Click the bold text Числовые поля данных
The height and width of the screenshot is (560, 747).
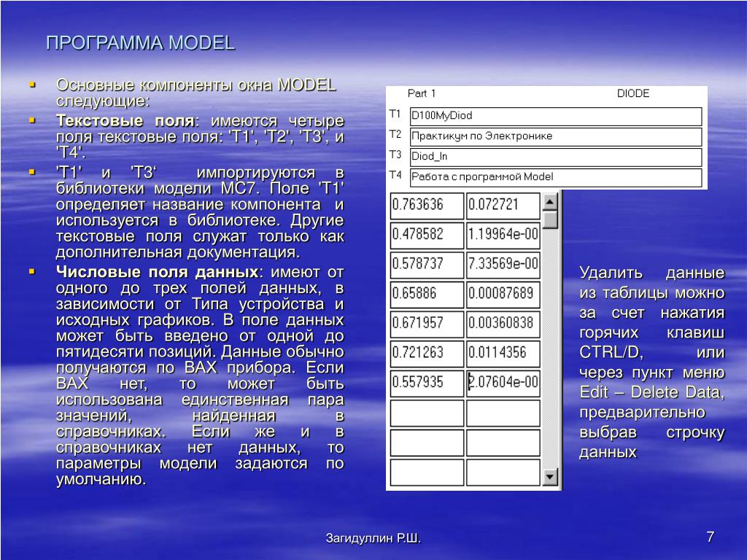157,272
